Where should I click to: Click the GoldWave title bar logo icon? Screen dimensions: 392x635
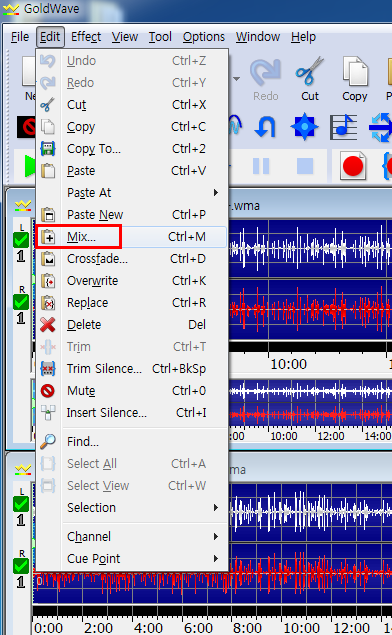pos(11,9)
